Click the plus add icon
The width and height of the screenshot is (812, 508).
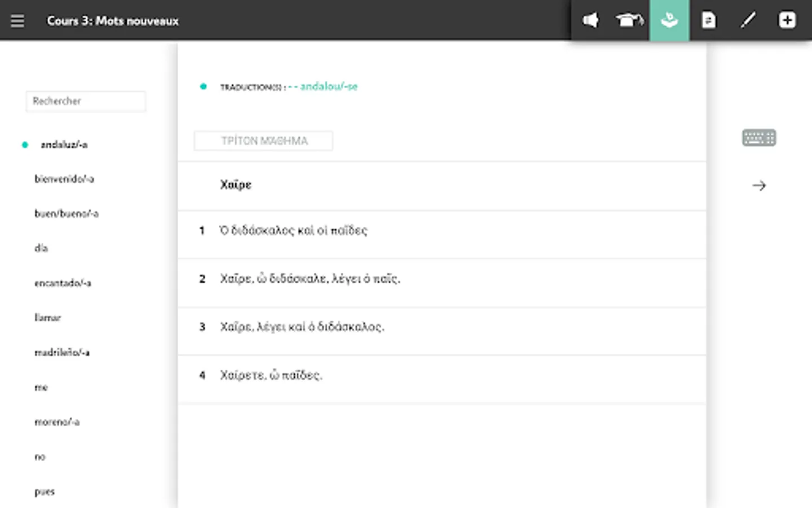click(x=787, y=20)
